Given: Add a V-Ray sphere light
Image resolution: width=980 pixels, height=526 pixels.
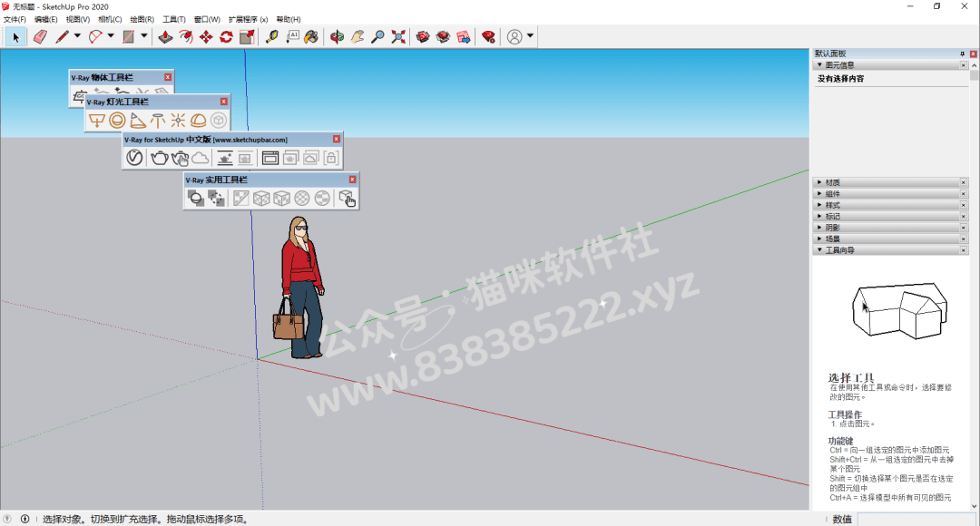Looking at the screenshot, I should click(117, 120).
